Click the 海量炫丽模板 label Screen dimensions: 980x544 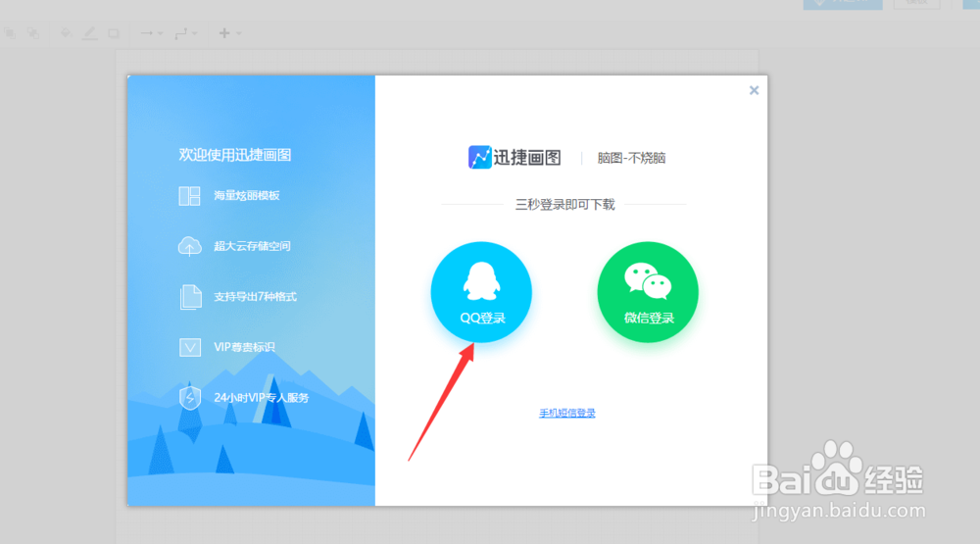tap(247, 196)
